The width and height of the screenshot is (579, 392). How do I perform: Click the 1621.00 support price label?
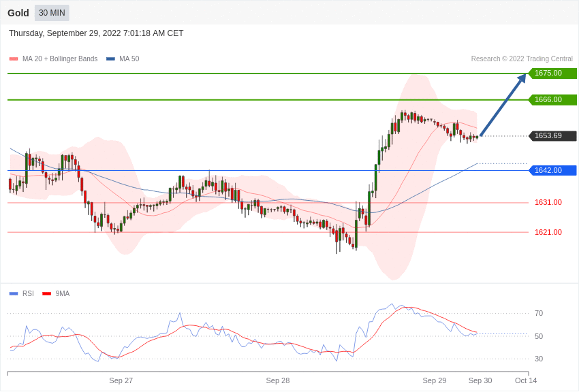(548, 232)
